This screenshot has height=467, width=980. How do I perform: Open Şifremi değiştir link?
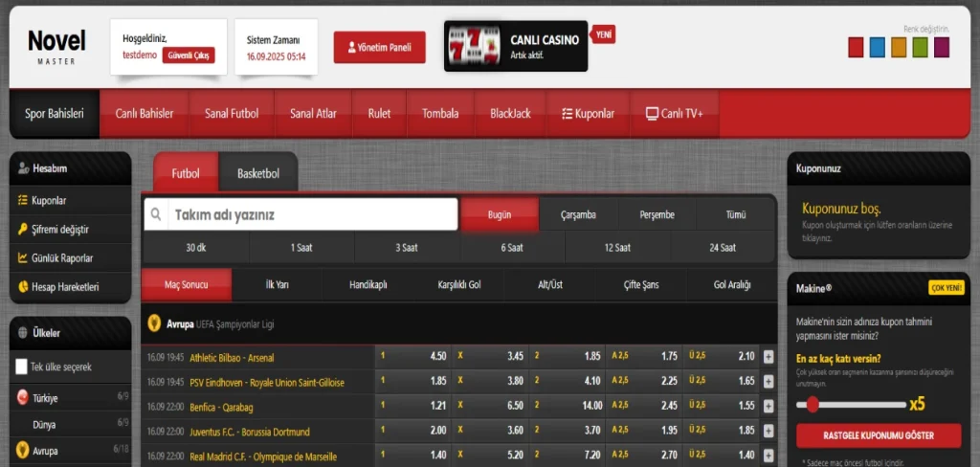click(60, 230)
